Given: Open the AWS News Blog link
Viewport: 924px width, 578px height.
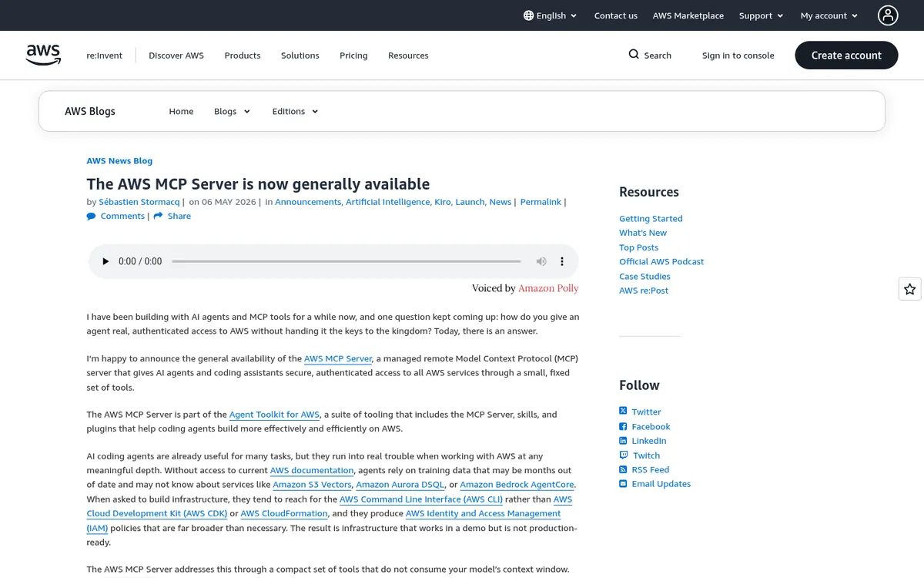Looking at the screenshot, I should pyautogui.click(x=119, y=161).
